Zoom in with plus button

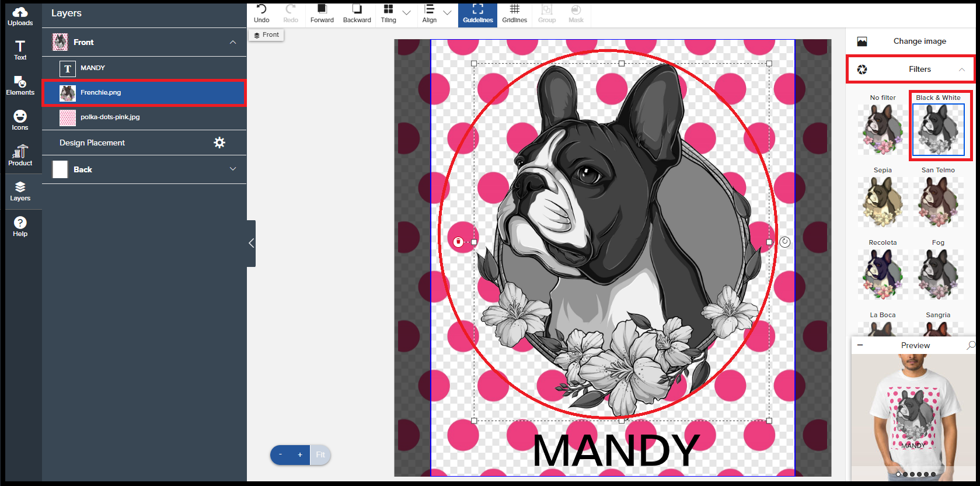click(300, 454)
